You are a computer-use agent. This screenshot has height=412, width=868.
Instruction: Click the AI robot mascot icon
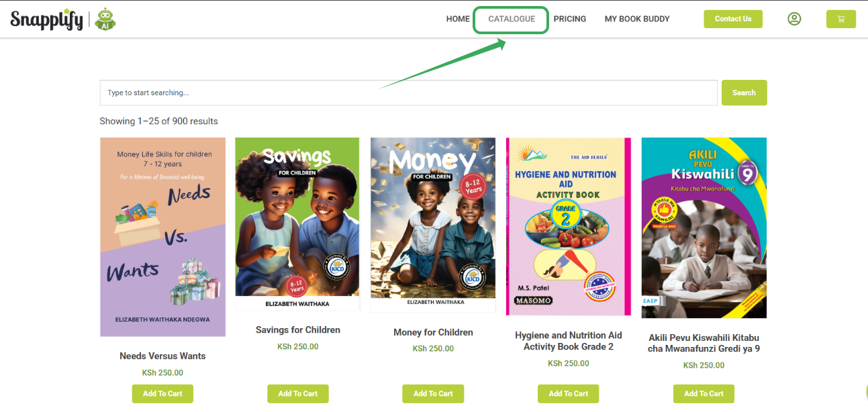105,19
